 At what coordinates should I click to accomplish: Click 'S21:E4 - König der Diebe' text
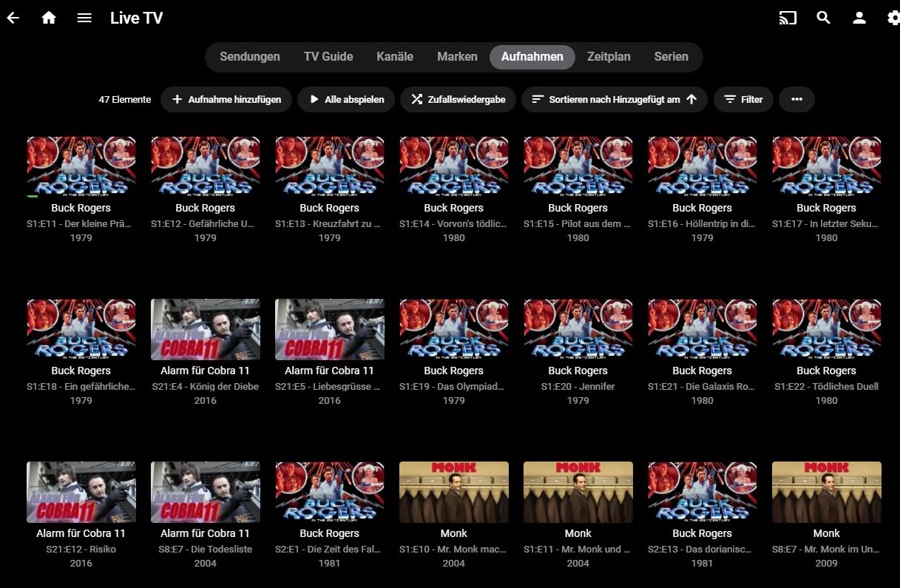pyautogui.click(x=206, y=386)
